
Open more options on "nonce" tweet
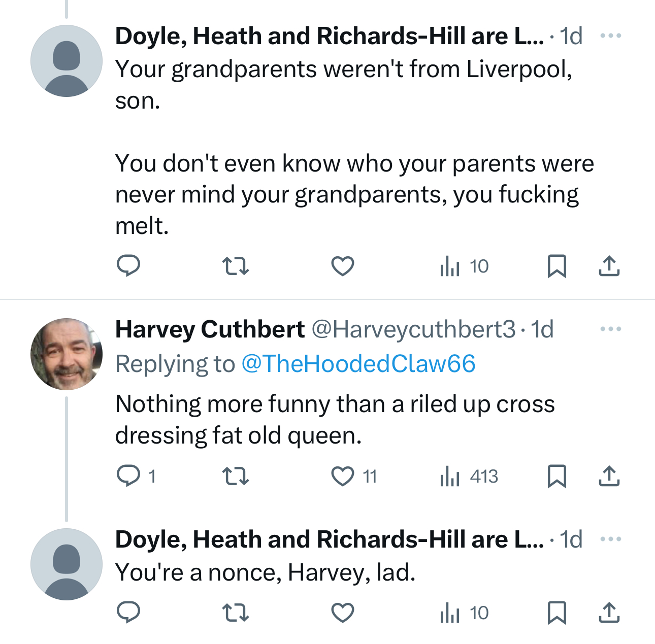click(610, 539)
